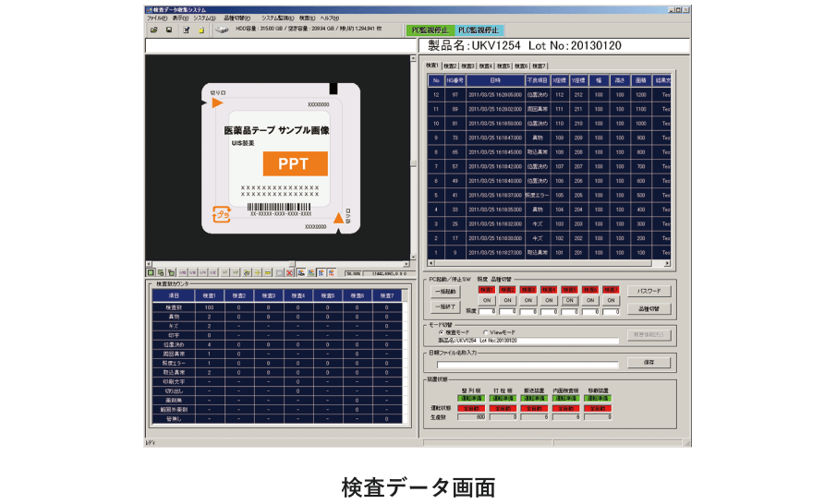Click the image viewer horizontal scrollbar
The image size is (837, 504).
277,263
